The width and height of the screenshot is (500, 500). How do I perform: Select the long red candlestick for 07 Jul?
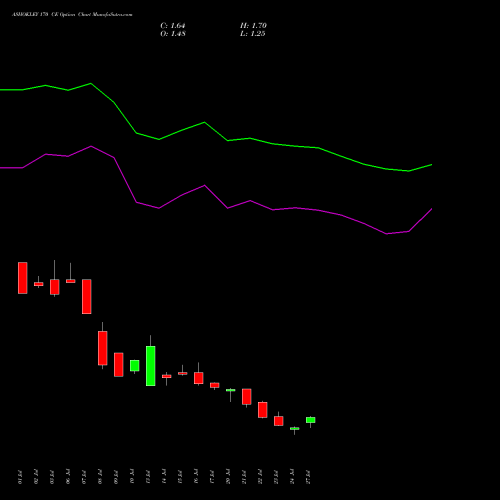pyautogui.click(x=87, y=296)
